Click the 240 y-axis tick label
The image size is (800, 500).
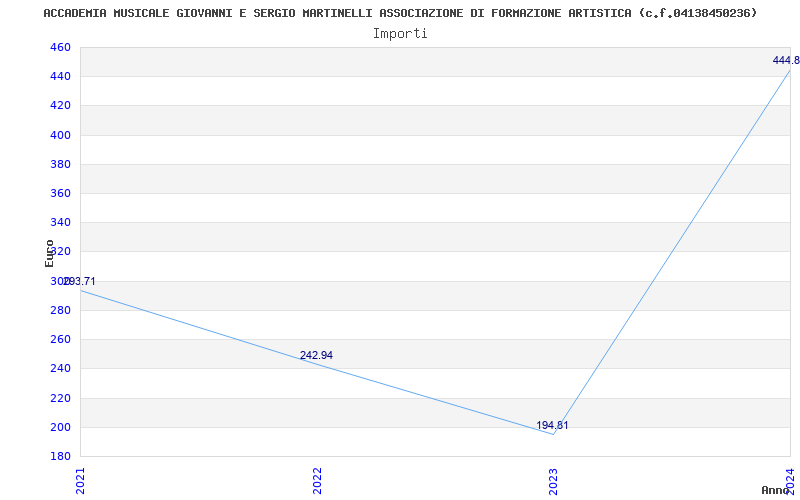(60, 368)
